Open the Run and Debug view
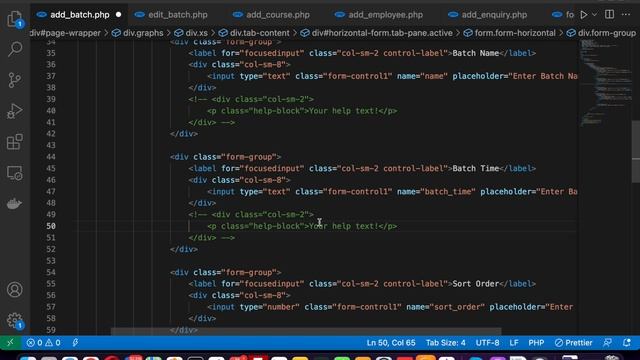Viewport: 640px width, 360px height. pos(15,111)
